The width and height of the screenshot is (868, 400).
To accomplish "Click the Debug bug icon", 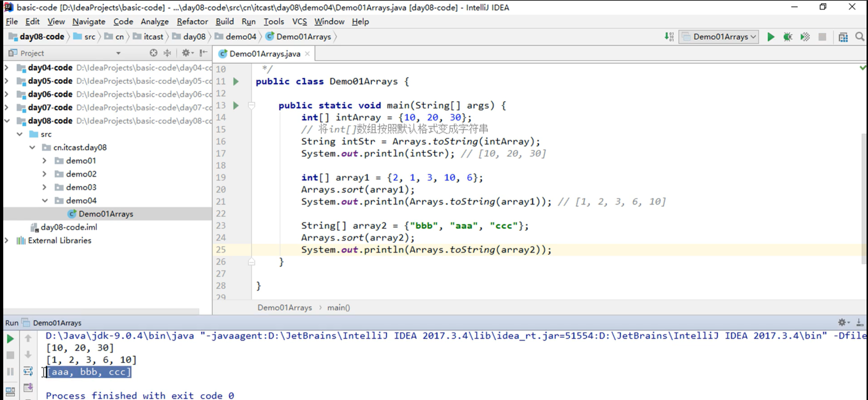I will (x=788, y=37).
